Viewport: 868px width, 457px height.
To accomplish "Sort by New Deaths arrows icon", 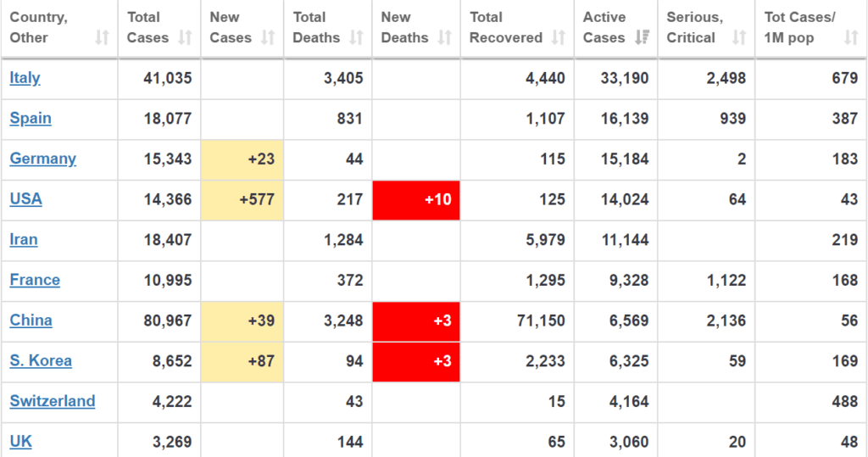I will 444,37.
